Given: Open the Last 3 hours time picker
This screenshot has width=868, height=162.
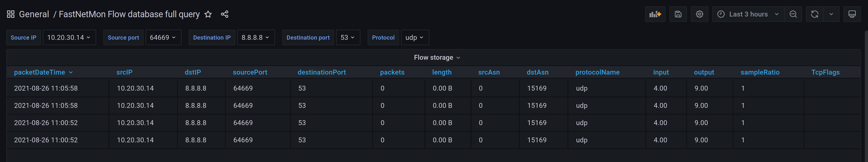Looking at the screenshot, I should [748, 14].
